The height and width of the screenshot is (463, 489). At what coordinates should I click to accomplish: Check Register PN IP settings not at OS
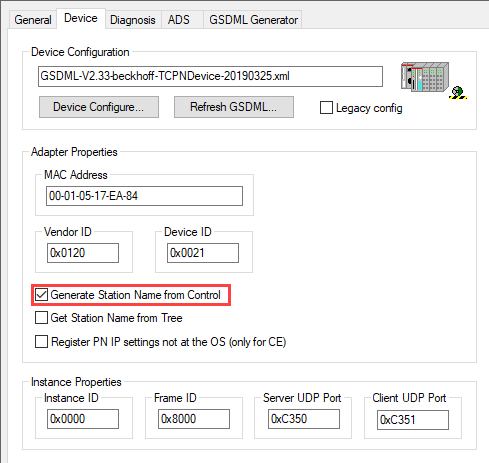click(41, 342)
